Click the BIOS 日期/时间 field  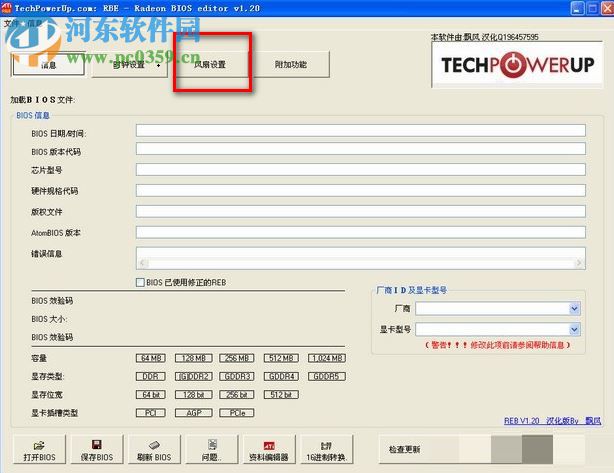361,130
